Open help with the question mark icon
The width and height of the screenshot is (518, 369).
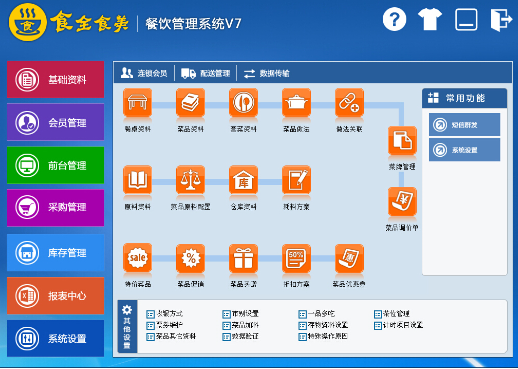pos(394,19)
